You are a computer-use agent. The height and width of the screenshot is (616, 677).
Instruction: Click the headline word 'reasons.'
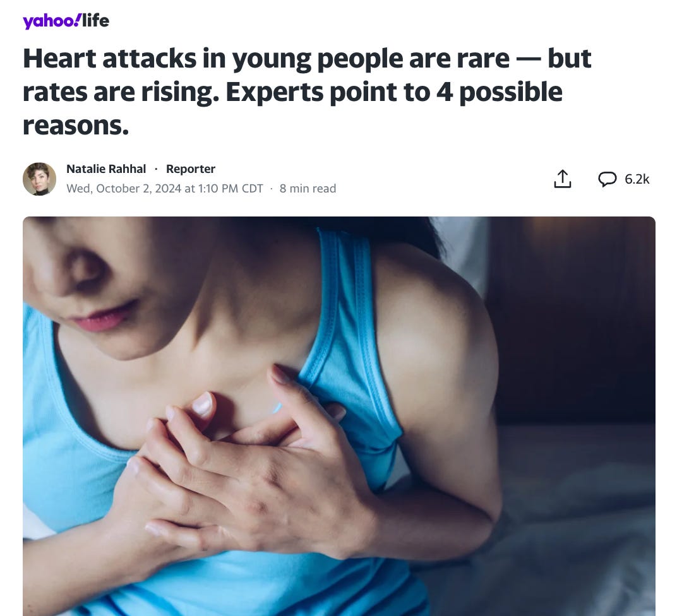tap(76, 126)
